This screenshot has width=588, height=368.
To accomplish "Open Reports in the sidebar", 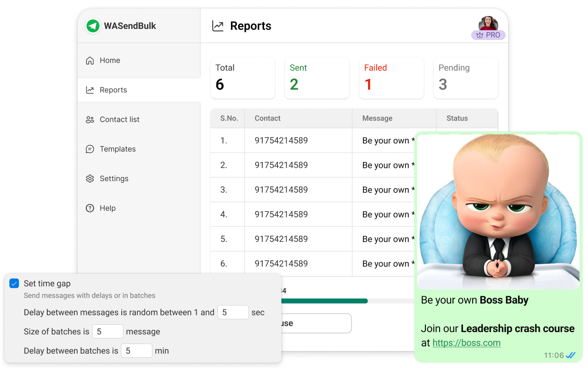I will click(x=139, y=90).
